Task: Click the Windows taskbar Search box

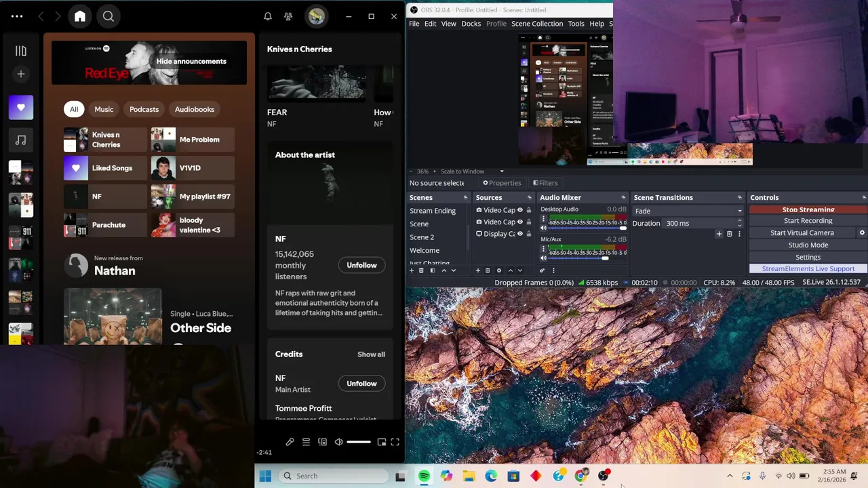Action: [334, 476]
